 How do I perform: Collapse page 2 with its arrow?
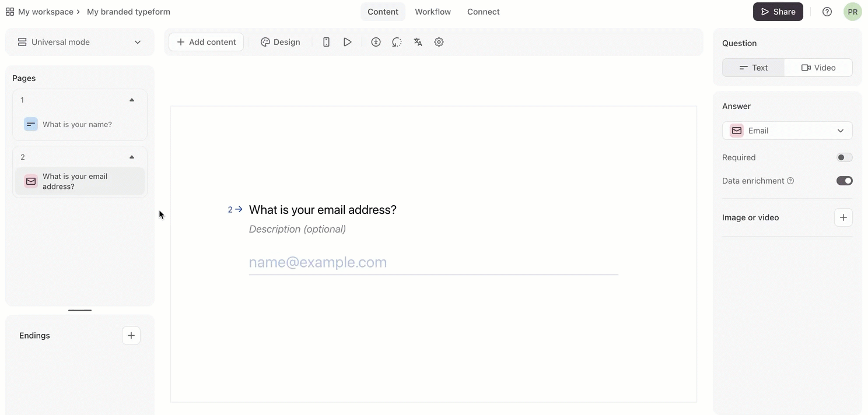coord(132,157)
